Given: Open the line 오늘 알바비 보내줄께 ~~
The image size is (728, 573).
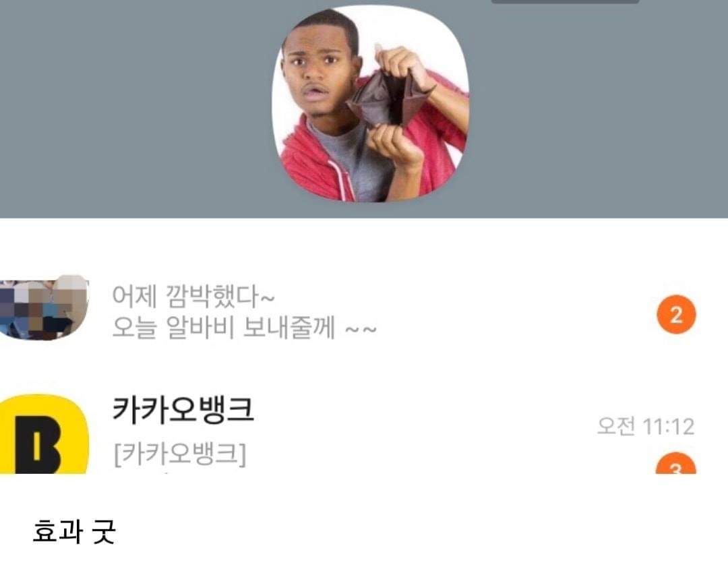Looking at the screenshot, I should [x=244, y=328].
